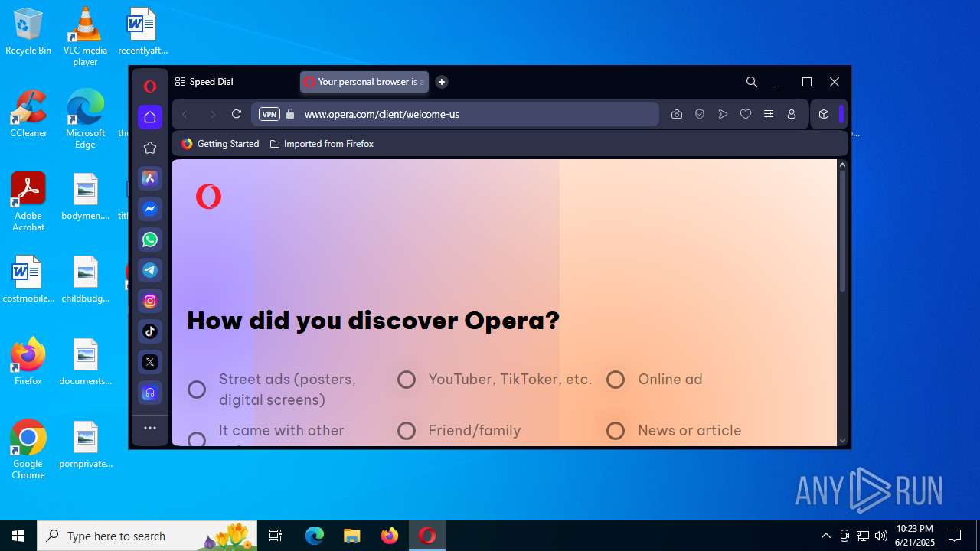Viewport: 980px width, 551px height.
Task: Go back to the previous page
Action: click(x=185, y=114)
